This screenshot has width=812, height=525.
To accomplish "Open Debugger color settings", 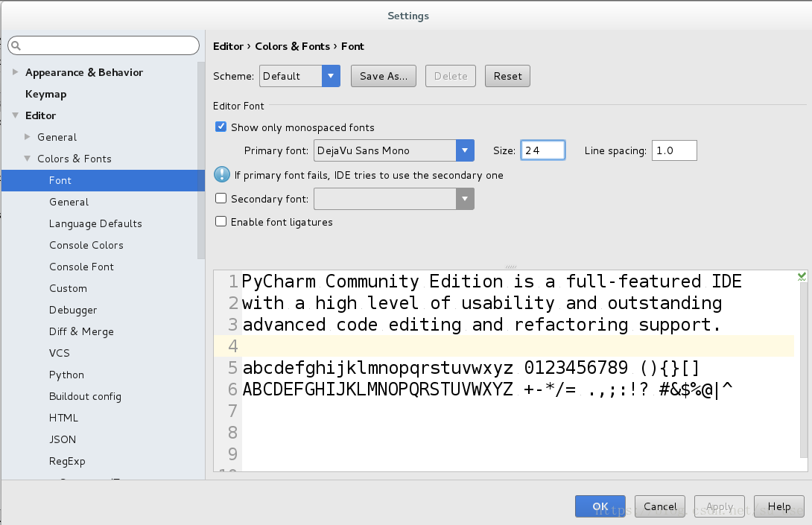I will tap(73, 310).
